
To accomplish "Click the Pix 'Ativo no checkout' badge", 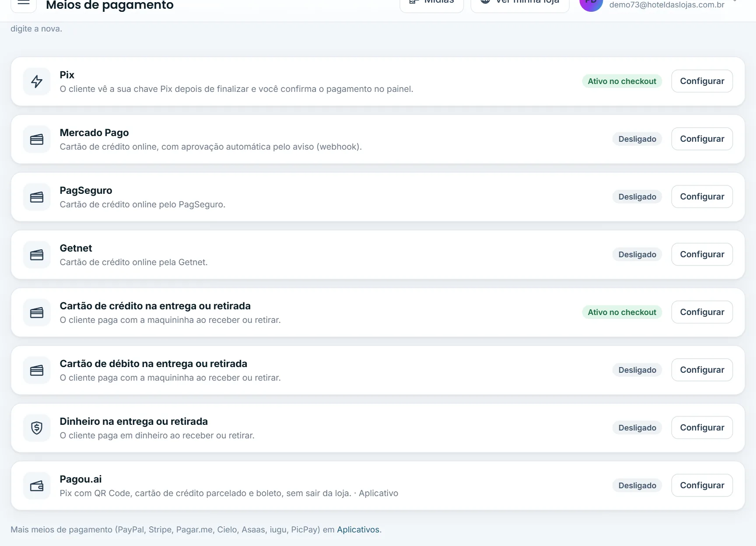I will [x=622, y=81].
